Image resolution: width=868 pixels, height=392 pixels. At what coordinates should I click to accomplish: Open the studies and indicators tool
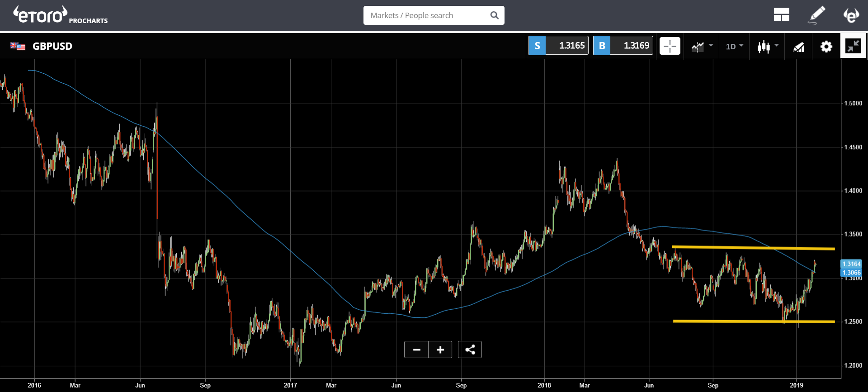[x=798, y=47]
